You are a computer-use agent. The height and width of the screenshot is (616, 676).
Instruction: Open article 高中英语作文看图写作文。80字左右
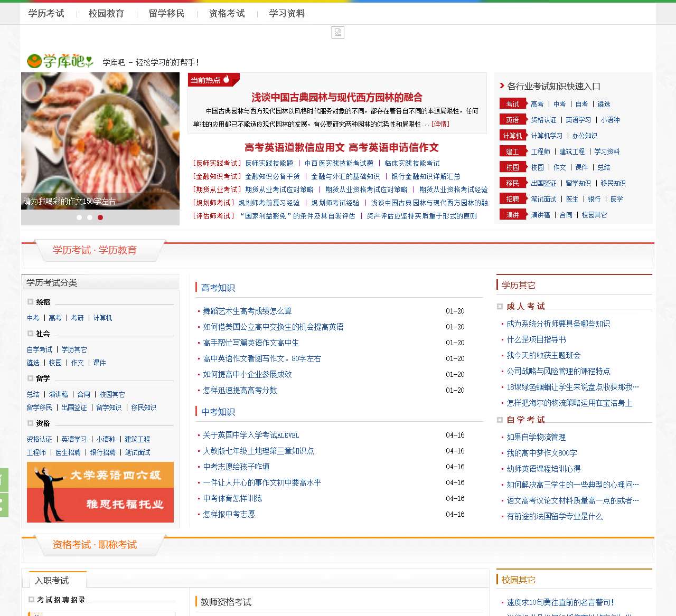262,358
